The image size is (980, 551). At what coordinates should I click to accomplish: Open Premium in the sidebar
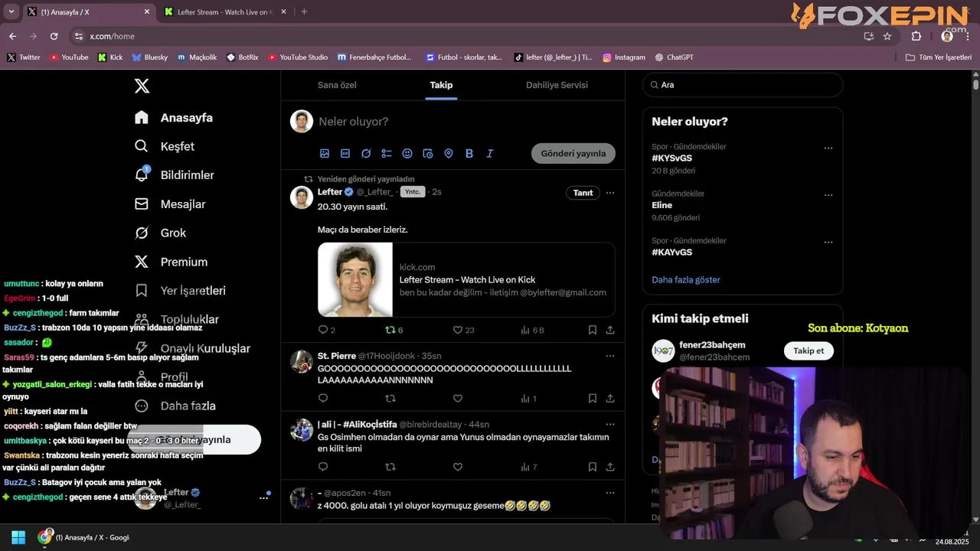171,262
